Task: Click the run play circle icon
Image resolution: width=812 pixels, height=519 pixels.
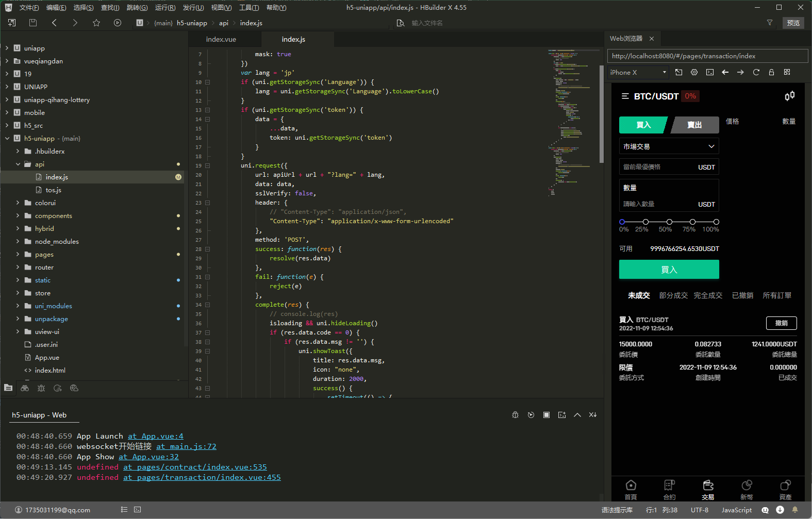Action: [118, 23]
